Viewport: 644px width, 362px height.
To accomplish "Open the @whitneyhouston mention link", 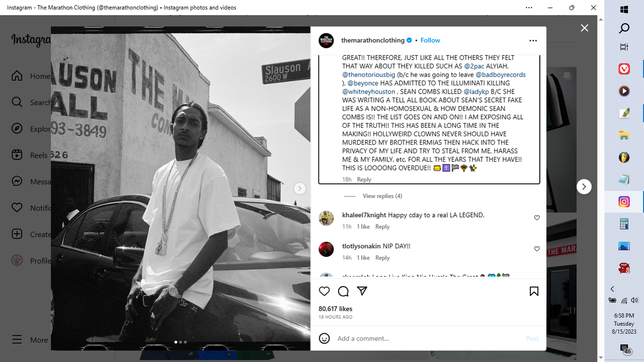I will click(x=369, y=92).
